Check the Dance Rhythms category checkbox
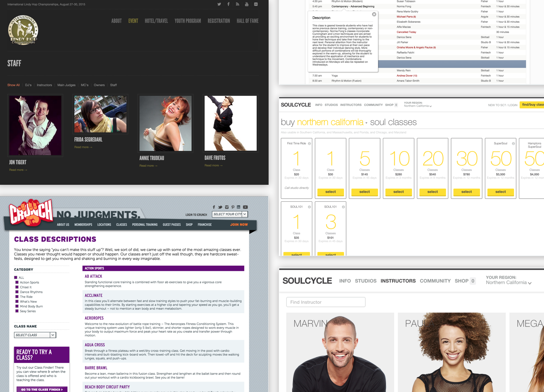The image size is (544, 392). 17,292
